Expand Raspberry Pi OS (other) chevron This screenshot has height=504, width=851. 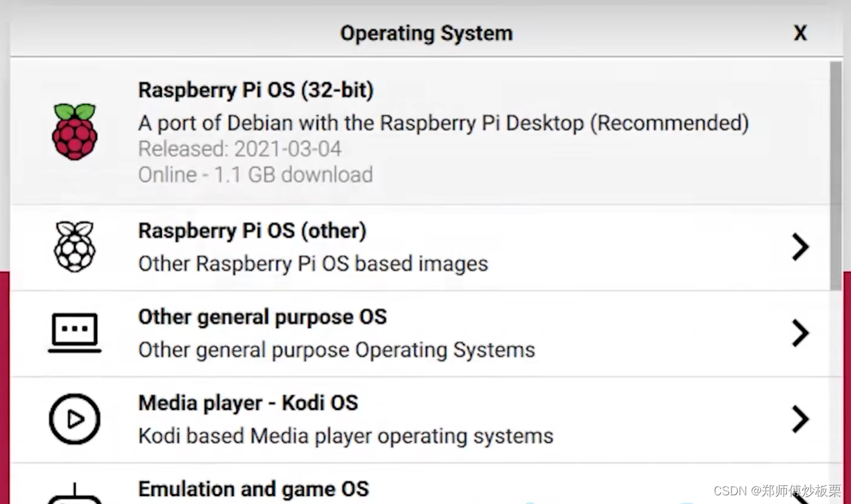800,247
